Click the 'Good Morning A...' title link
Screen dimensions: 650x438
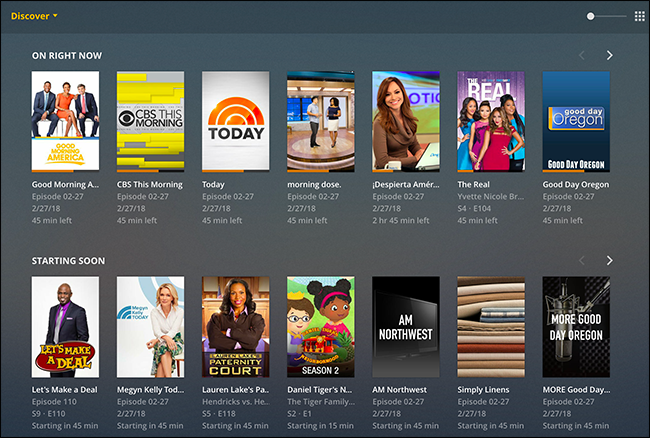(65, 185)
